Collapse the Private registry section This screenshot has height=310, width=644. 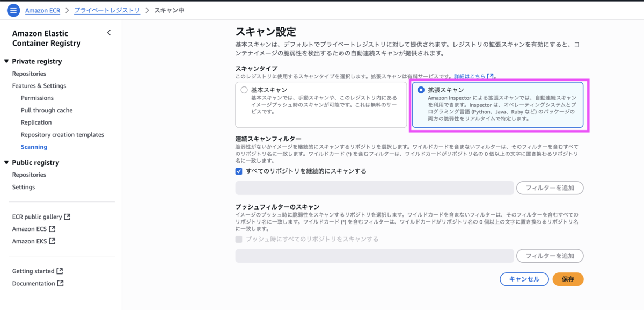tap(6, 61)
